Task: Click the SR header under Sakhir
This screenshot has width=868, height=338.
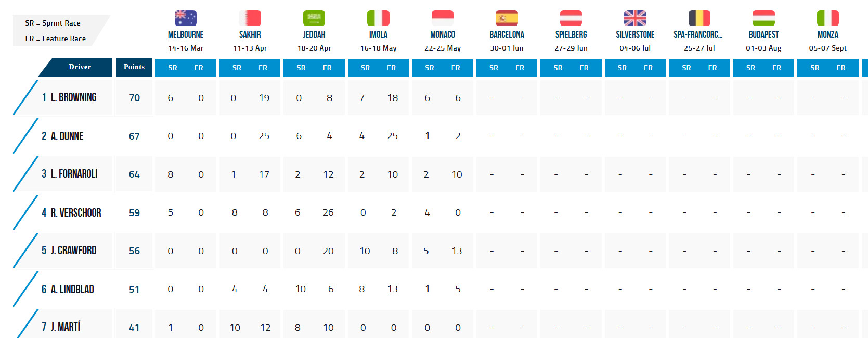Action: coord(237,68)
